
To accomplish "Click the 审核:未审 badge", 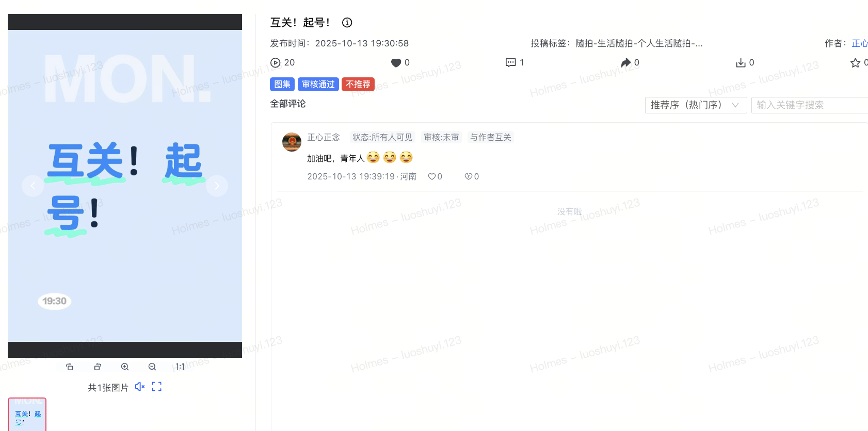I will click(x=441, y=137).
